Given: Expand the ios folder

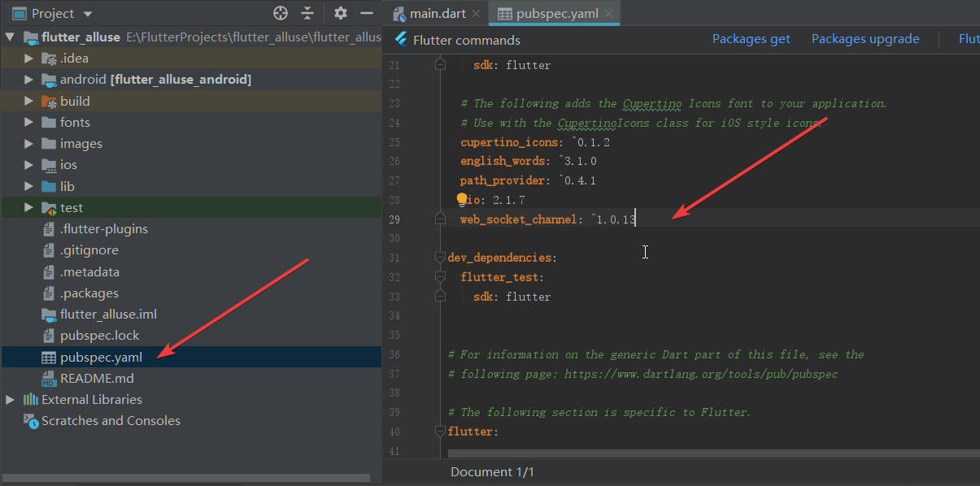Looking at the screenshot, I should pos(28,164).
